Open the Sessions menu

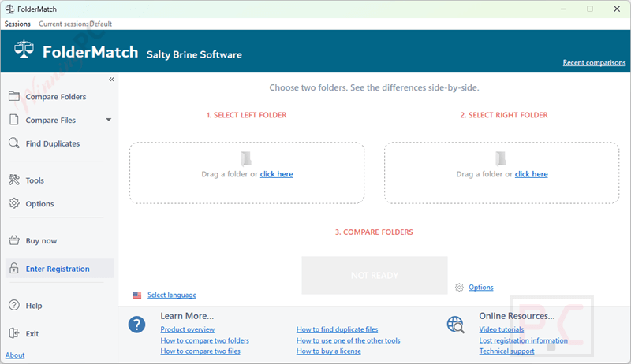[x=17, y=24]
